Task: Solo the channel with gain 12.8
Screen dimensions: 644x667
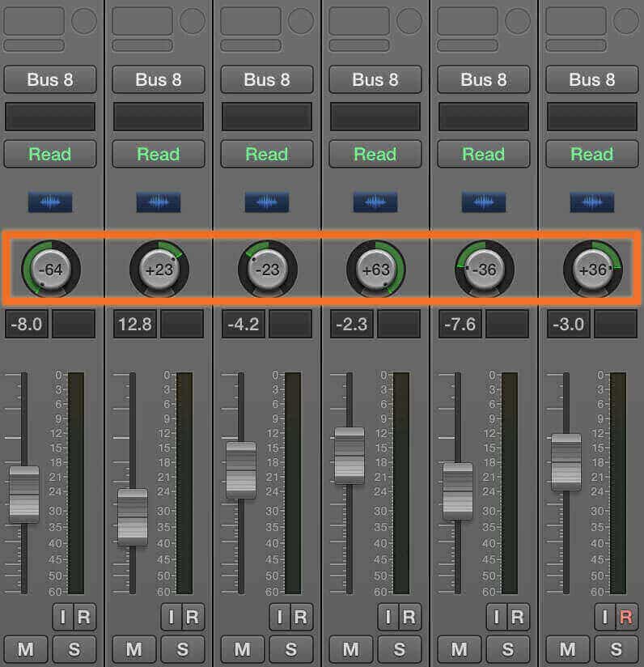Action: [x=183, y=649]
